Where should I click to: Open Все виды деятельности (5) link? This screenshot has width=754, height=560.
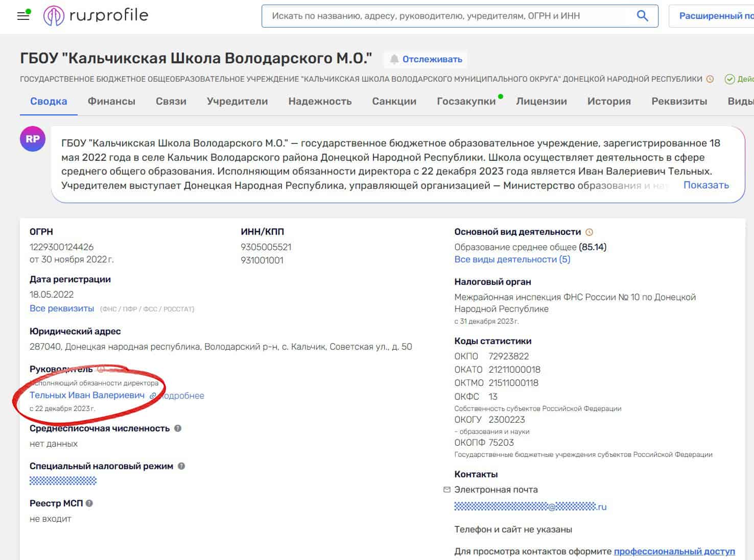point(512,259)
